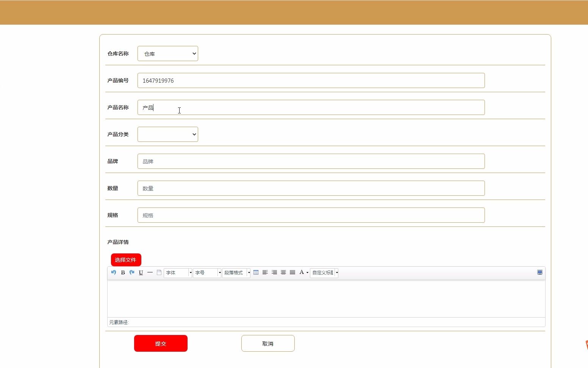Click the undo icon in editor toolbar
588x368 pixels.
click(114, 272)
